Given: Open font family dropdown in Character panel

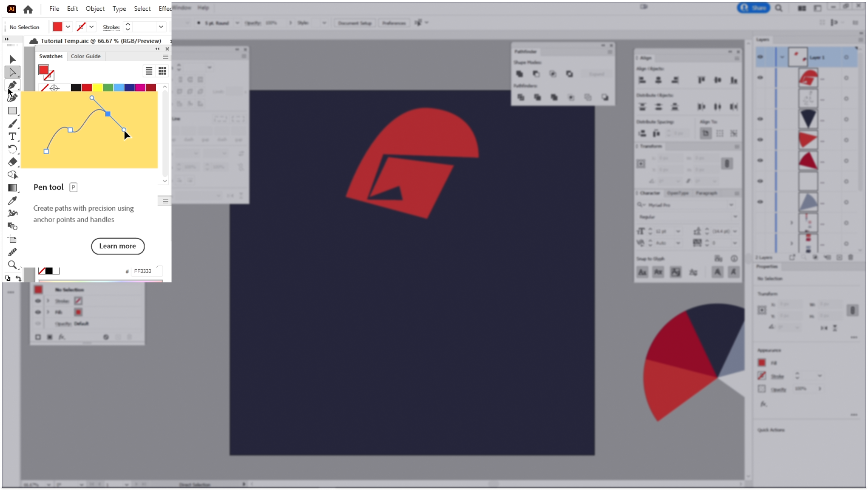Looking at the screenshot, I should click(732, 205).
